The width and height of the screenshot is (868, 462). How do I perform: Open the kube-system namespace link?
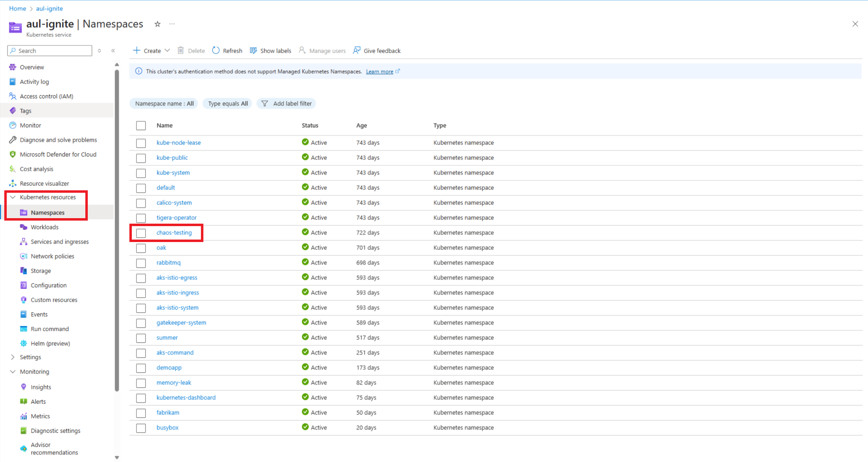coord(173,173)
